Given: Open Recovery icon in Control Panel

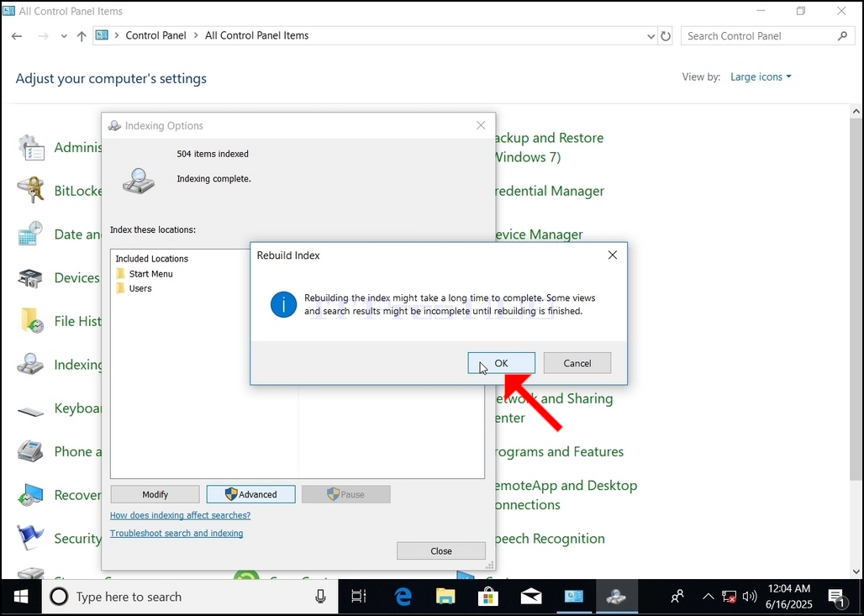Looking at the screenshot, I should (31, 495).
